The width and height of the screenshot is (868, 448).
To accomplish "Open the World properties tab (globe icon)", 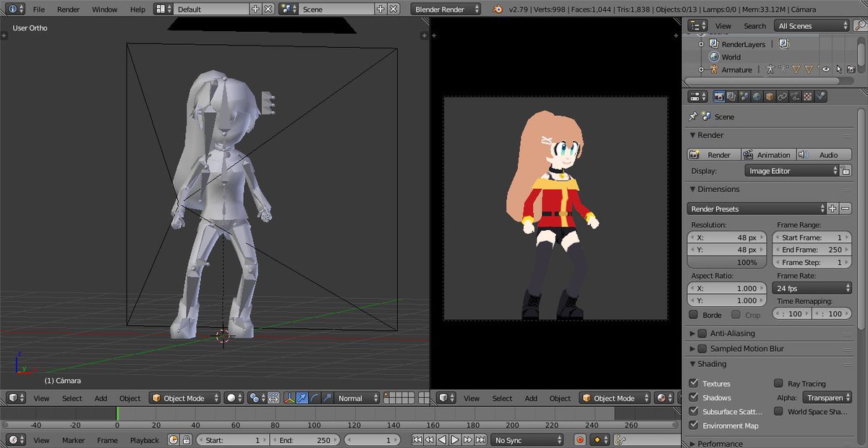I will click(757, 96).
